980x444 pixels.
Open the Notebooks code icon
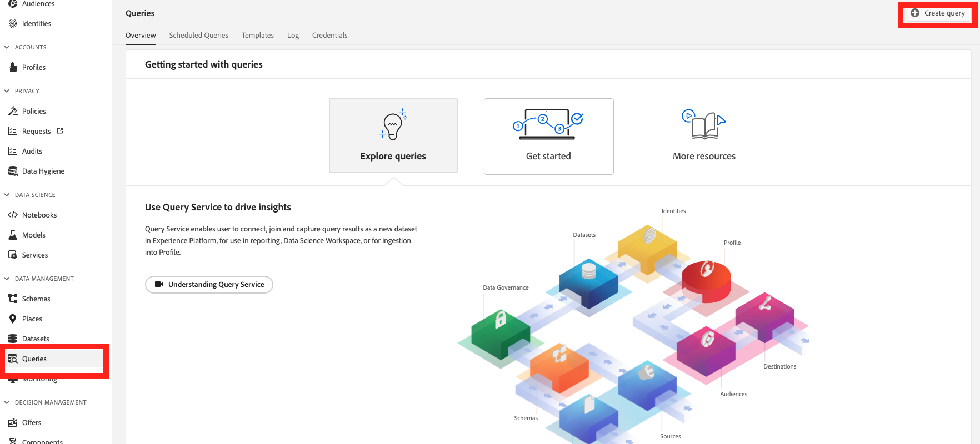tap(13, 215)
